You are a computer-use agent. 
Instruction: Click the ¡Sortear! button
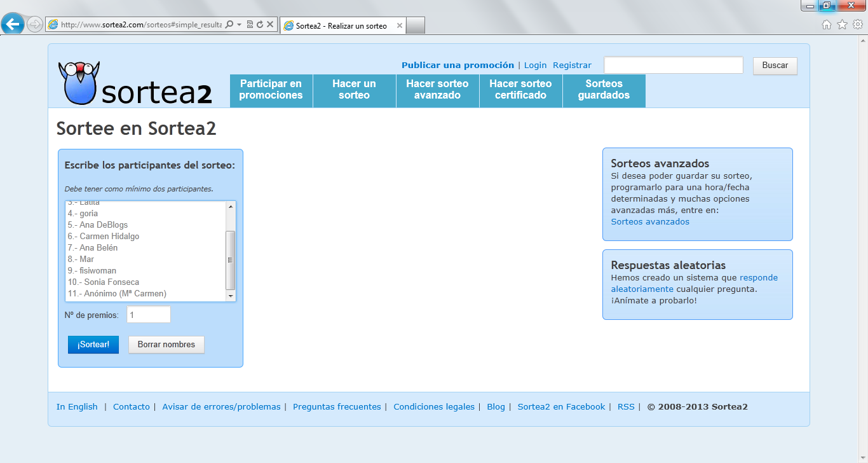click(x=93, y=345)
